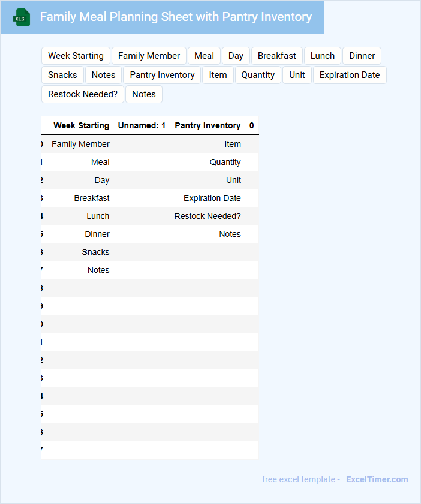Click the Notes cell in Week Starting column

pyautogui.click(x=98, y=270)
